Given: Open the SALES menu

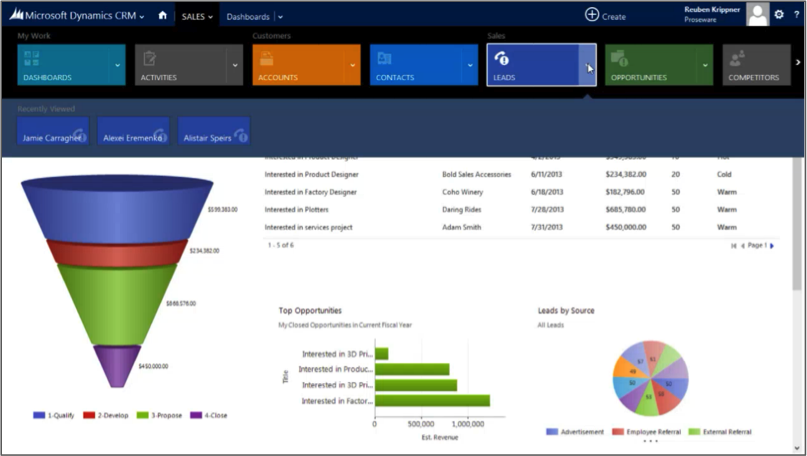Looking at the screenshot, I should pyautogui.click(x=197, y=16).
